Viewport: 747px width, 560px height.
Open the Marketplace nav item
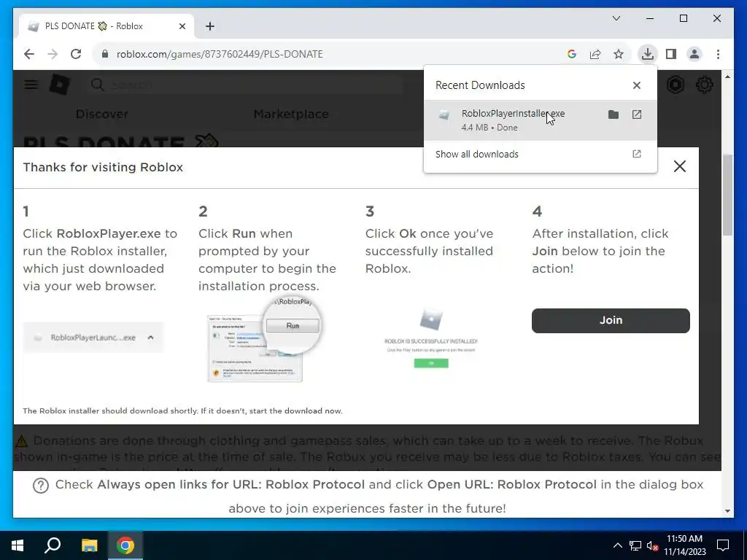[x=290, y=114]
